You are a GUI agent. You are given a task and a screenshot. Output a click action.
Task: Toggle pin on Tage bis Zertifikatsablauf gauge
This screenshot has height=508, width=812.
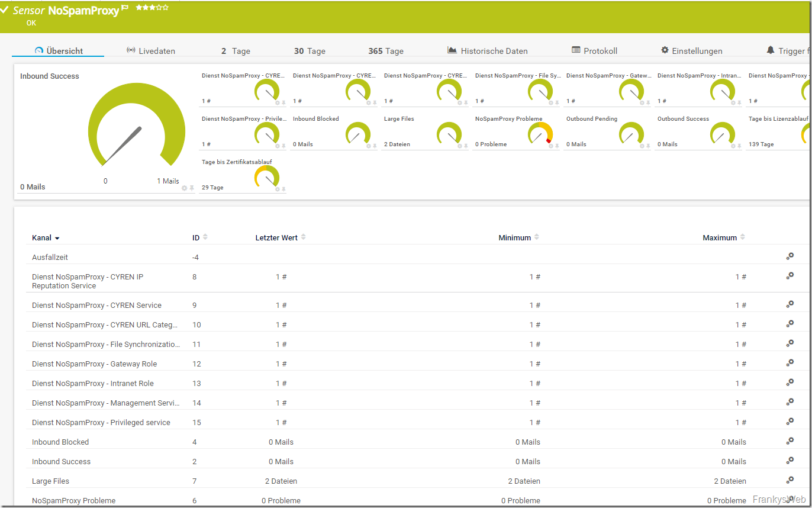[x=283, y=189]
